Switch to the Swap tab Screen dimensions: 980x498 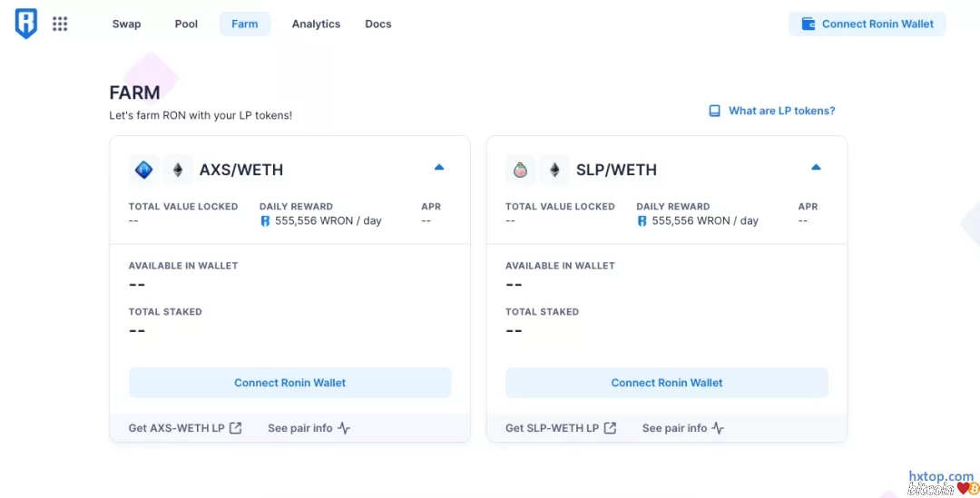126,24
